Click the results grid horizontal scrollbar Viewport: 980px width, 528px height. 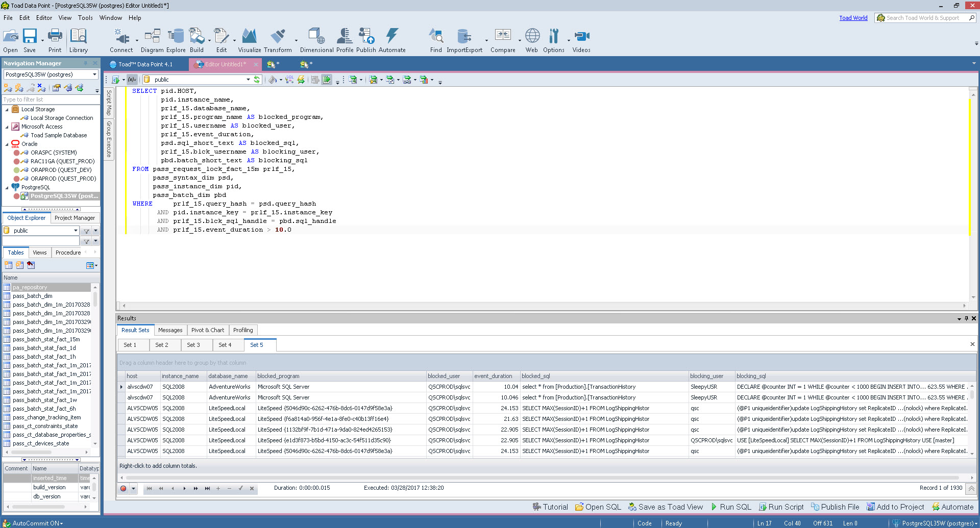(546, 478)
